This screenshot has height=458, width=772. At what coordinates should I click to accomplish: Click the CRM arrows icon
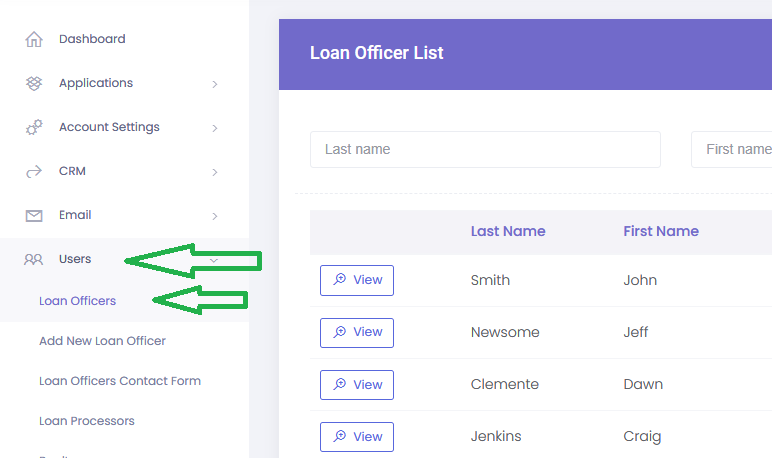tap(34, 171)
